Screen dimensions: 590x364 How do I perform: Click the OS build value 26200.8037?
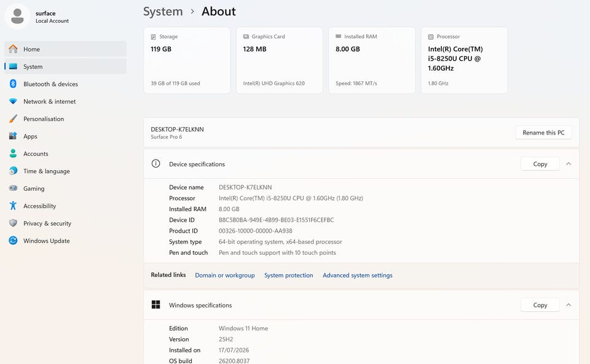tap(234, 360)
